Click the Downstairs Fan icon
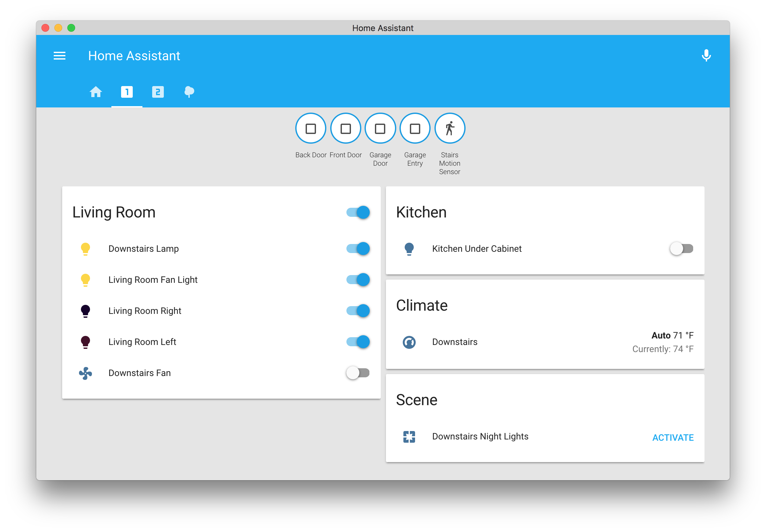 click(85, 373)
